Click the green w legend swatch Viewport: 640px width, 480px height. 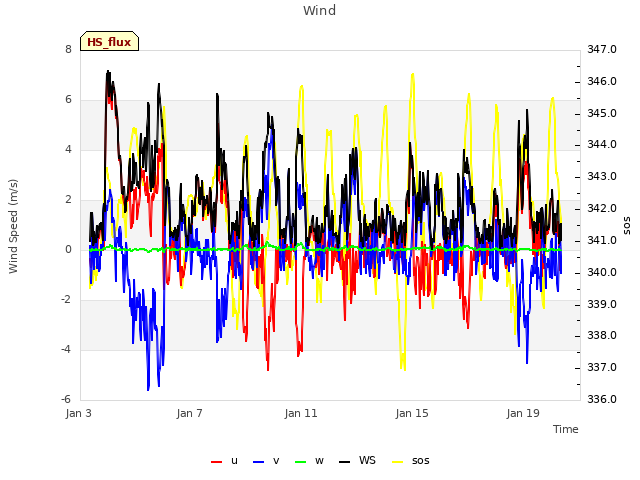pos(300,462)
